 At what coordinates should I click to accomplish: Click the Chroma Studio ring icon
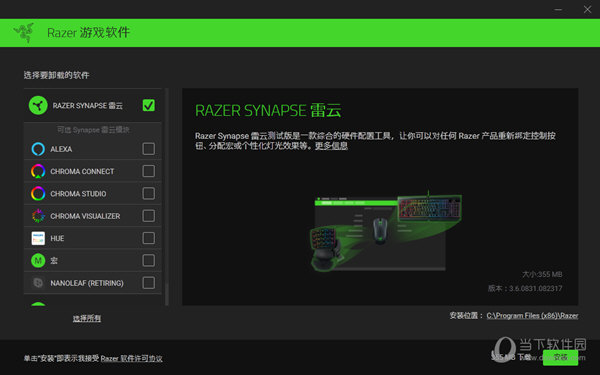[x=38, y=193]
